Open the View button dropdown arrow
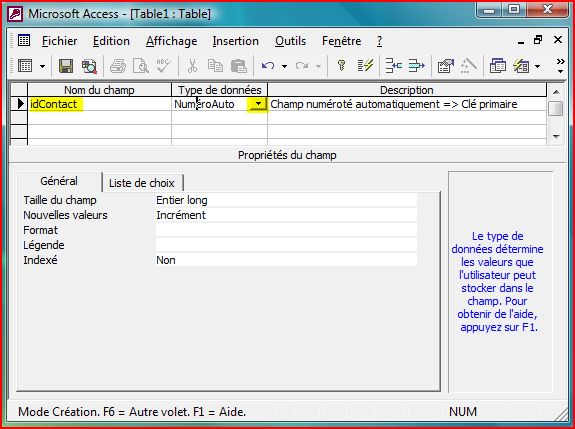Viewport: 575px width, 429px height. [43, 66]
